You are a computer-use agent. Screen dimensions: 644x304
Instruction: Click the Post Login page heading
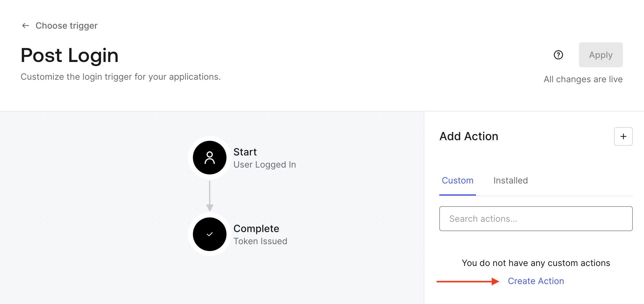(70, 55)
